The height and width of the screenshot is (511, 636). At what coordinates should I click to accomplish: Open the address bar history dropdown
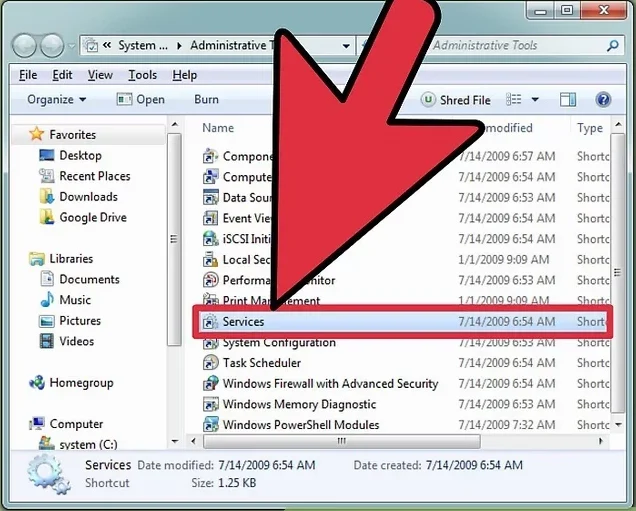pos(346,46)
